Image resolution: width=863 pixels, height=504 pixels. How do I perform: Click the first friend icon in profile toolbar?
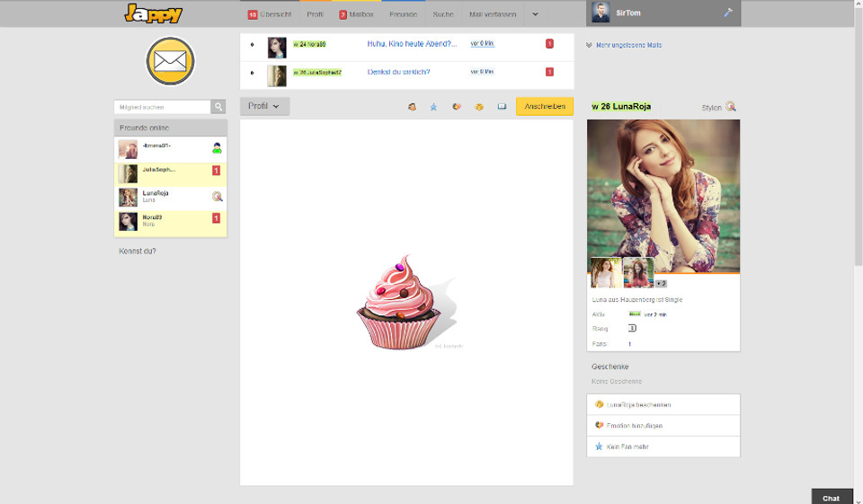tap(412, 107)
